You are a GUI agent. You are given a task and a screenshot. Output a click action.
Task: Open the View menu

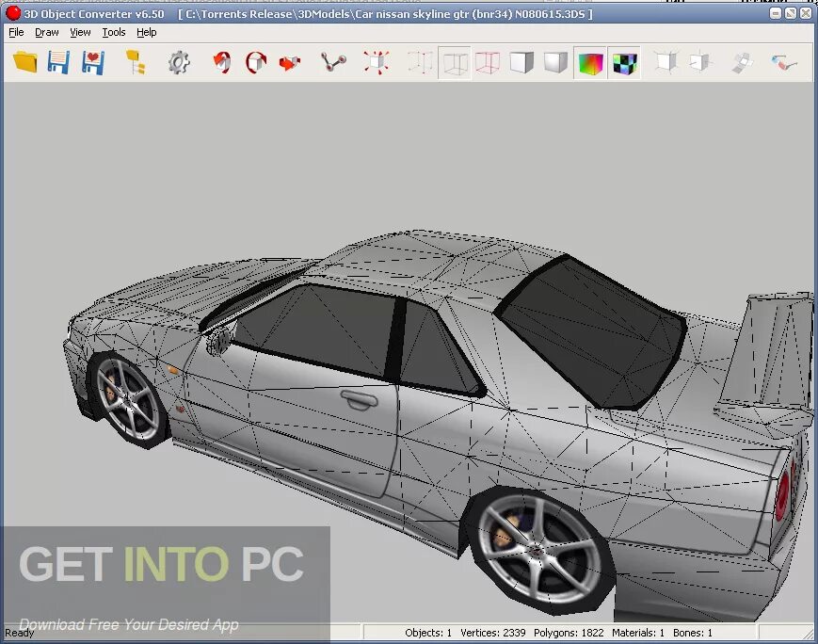(x=80, y=32)
